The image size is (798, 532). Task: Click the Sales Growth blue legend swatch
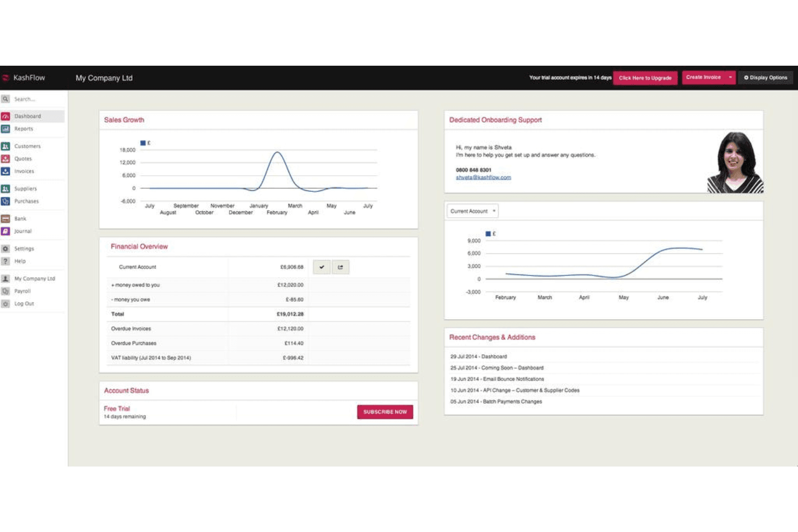pos(143,143)
